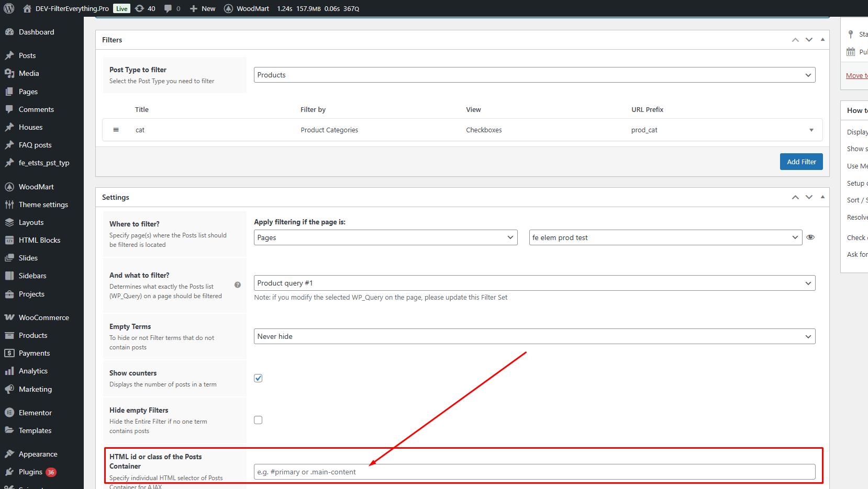Click the Payments dollar icon

[9, 353]
